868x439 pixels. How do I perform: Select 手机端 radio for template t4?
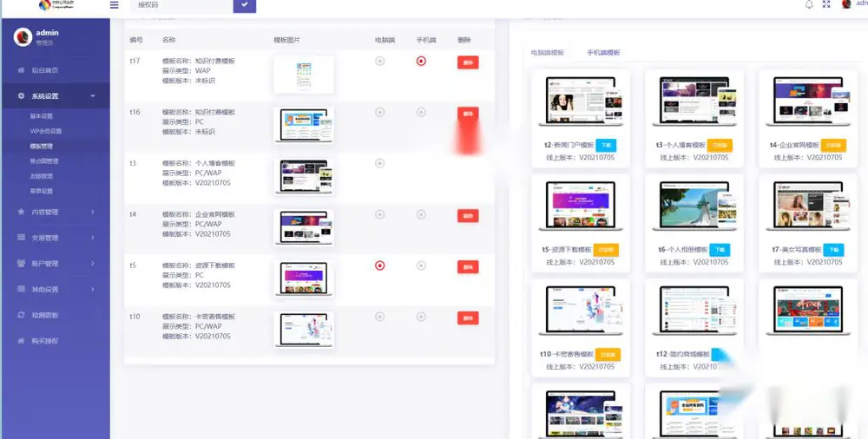coord(421,214)
